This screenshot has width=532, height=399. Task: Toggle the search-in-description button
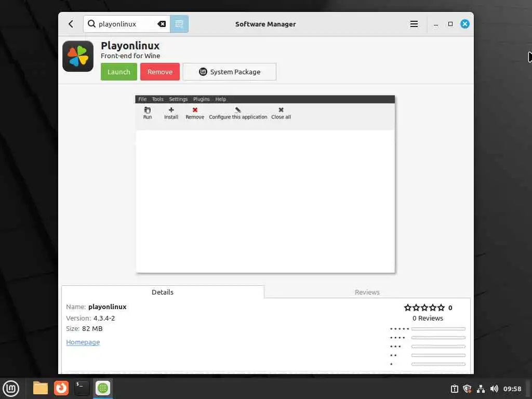click(179, 24)
